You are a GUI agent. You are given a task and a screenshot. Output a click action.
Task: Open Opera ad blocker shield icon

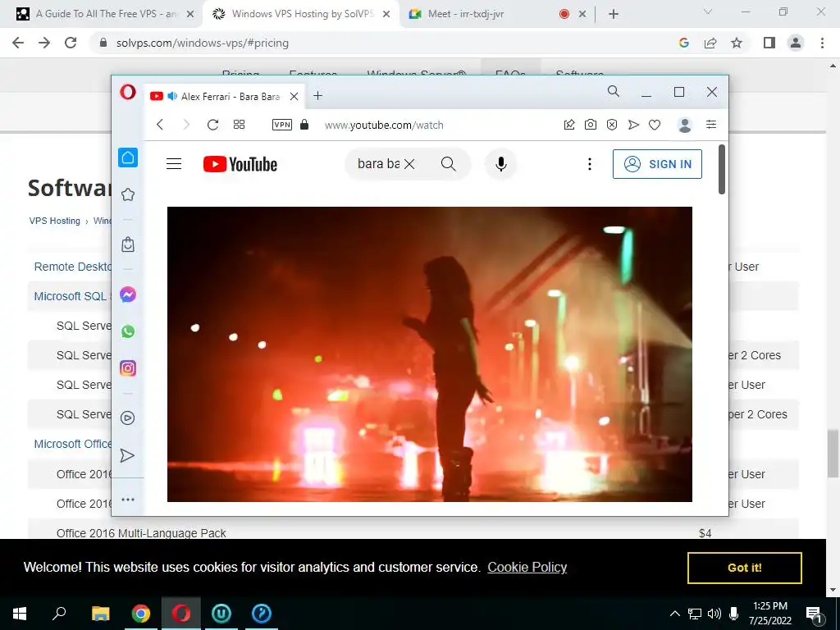point(612,125)
